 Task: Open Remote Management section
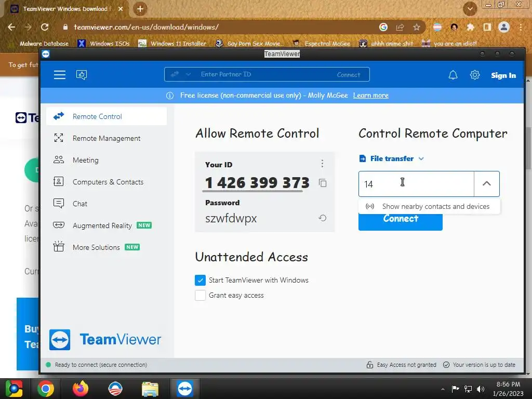click(x=107, y=138)
